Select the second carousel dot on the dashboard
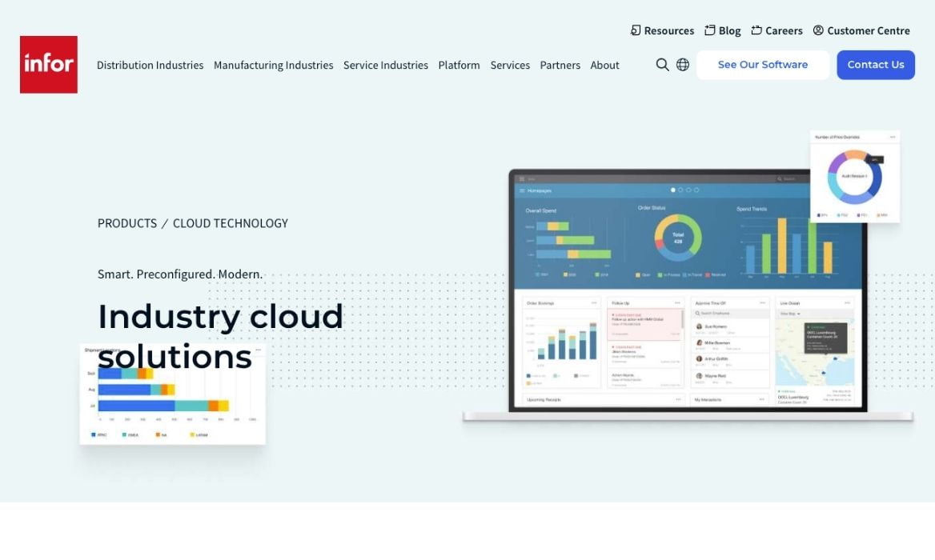The height and width of the screenshot is (560, 935). coord(680,190)
